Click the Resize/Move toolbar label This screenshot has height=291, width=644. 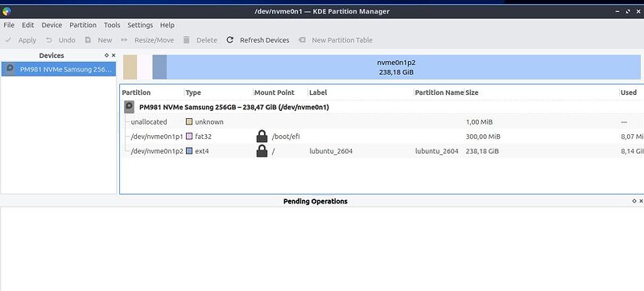click(155, 40)
